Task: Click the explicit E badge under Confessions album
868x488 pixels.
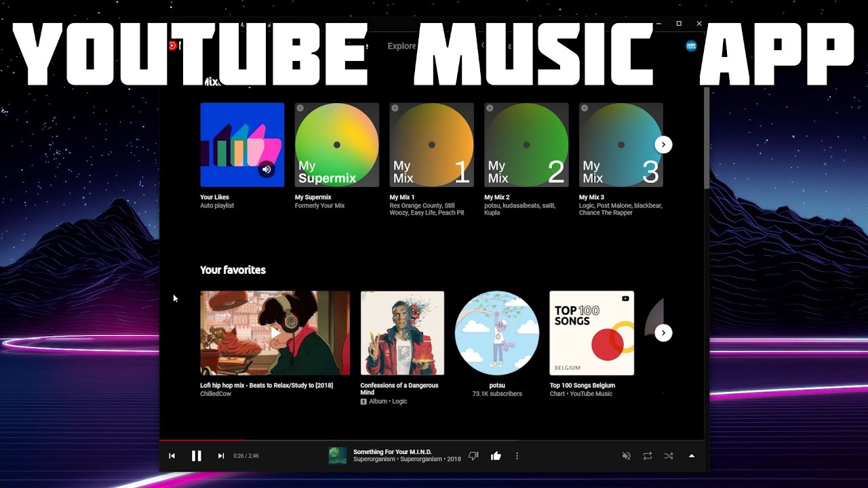Action: pyautogui.click(x=363, y=401)
